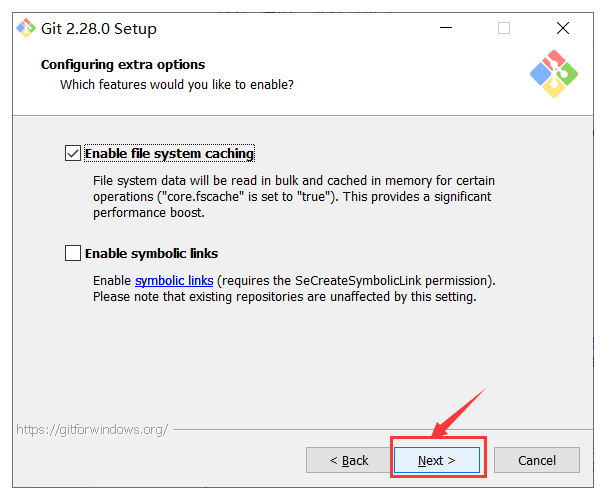Click the 'Enable symbolic links' bold label
The image size is (607, 500).
pyautogui.click(x=151, y=253)
